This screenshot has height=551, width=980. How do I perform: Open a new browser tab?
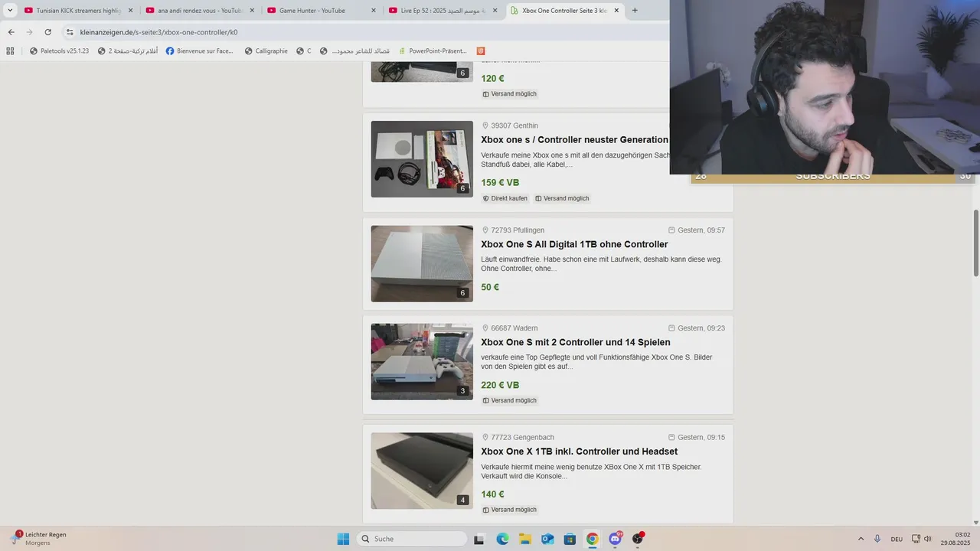[x=635, y=11]
